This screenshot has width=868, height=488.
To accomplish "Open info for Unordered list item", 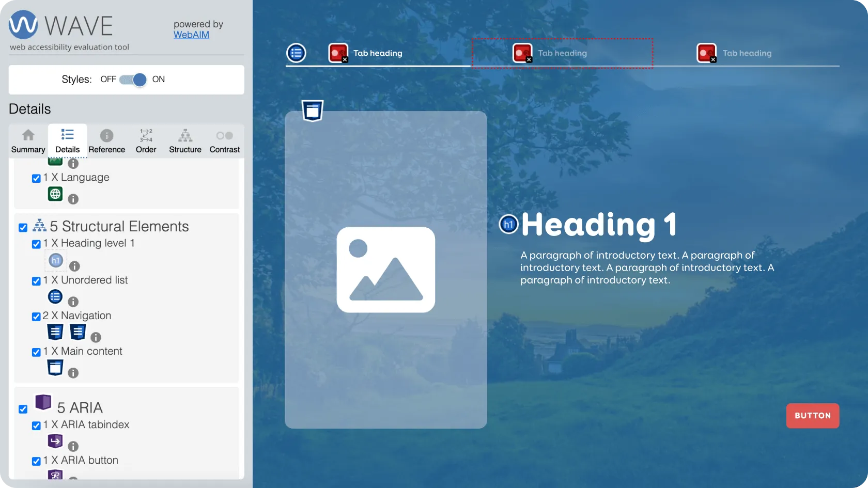I will (x=73, y=302).
